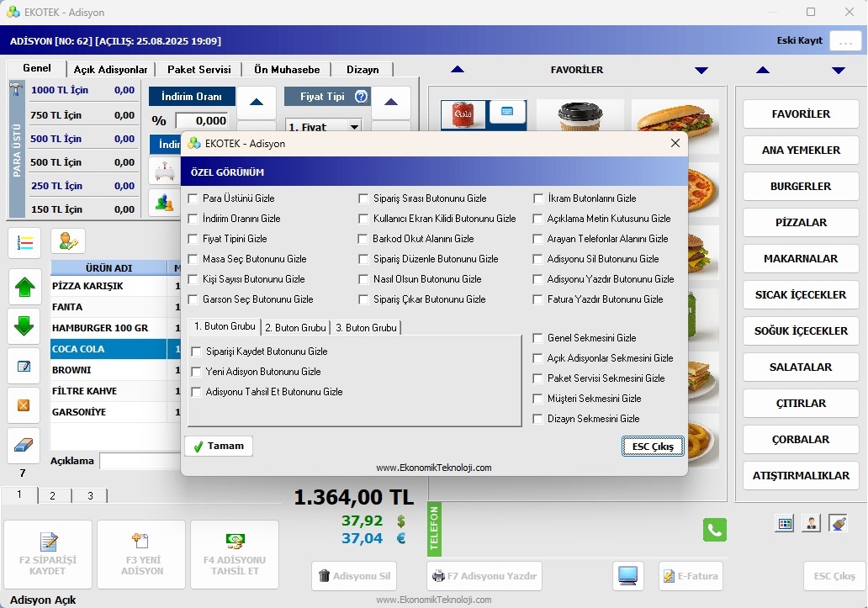Screen dimensions: 868x608
Task: Select the BURGERLER category button
Action: pyautogui.click(x=801, y=187)
